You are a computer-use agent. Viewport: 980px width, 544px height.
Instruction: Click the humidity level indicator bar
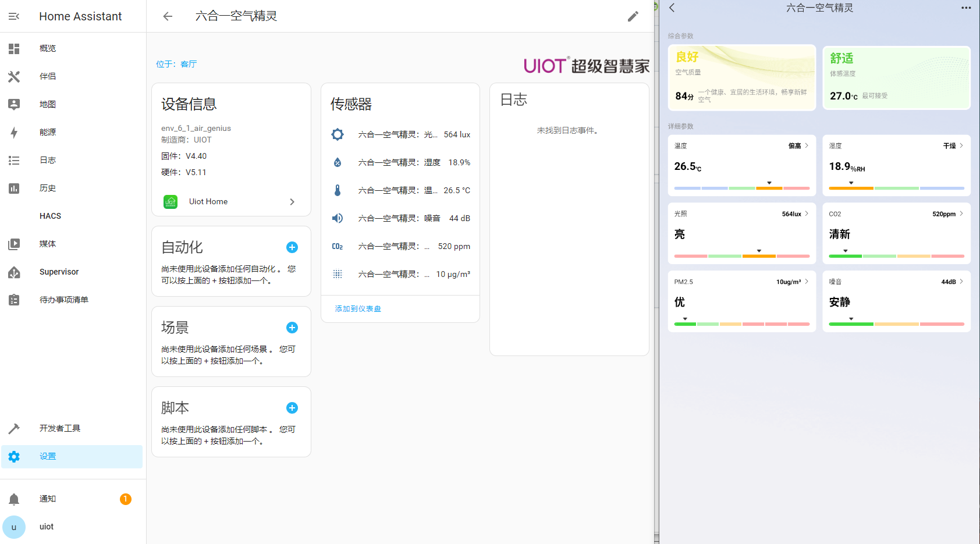coord(896,188)
